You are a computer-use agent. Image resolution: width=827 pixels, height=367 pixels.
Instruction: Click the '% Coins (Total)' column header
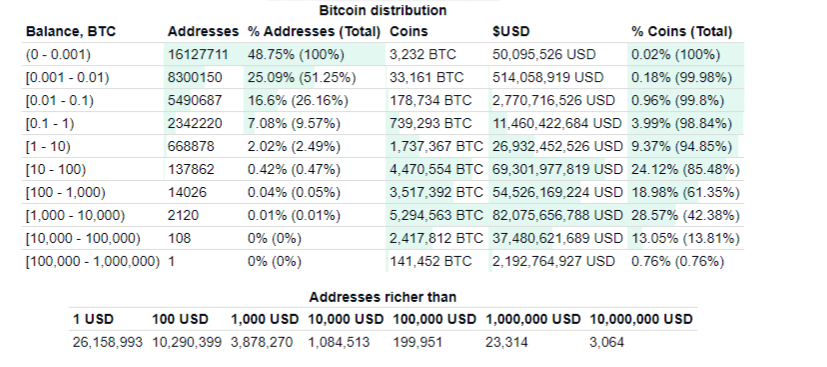[681, 32]
